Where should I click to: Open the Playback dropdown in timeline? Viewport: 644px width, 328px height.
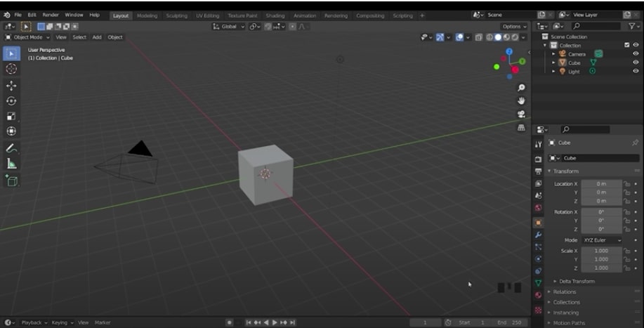coord(34,322)
